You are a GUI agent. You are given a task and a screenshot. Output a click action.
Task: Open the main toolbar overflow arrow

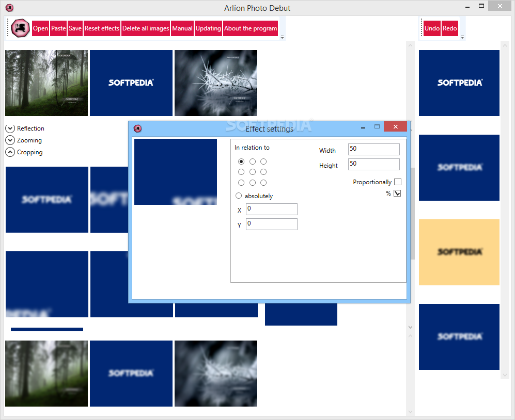point(283,37)
